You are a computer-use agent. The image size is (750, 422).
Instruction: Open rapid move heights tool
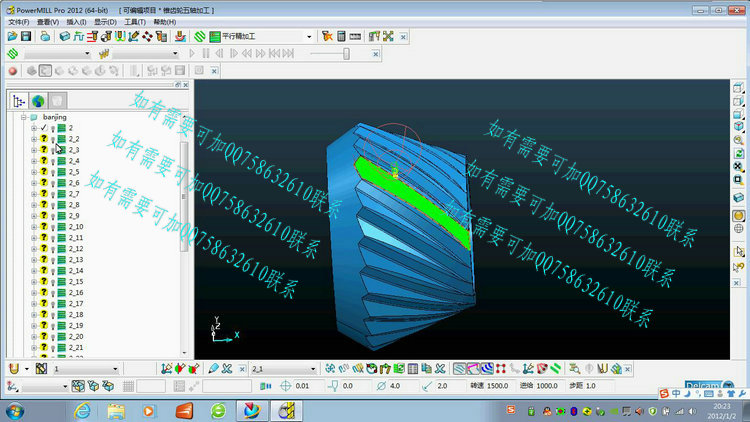pyautogui.click(x=92, y=36)
